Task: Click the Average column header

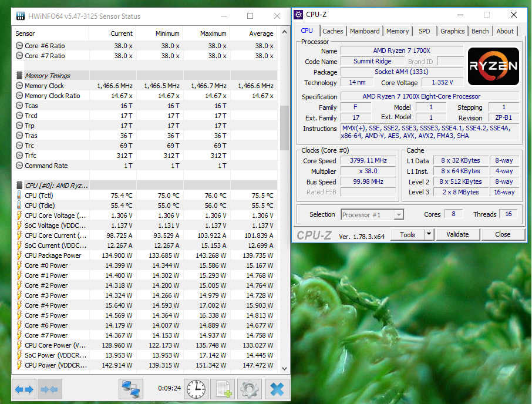Action: coord(254,33)
